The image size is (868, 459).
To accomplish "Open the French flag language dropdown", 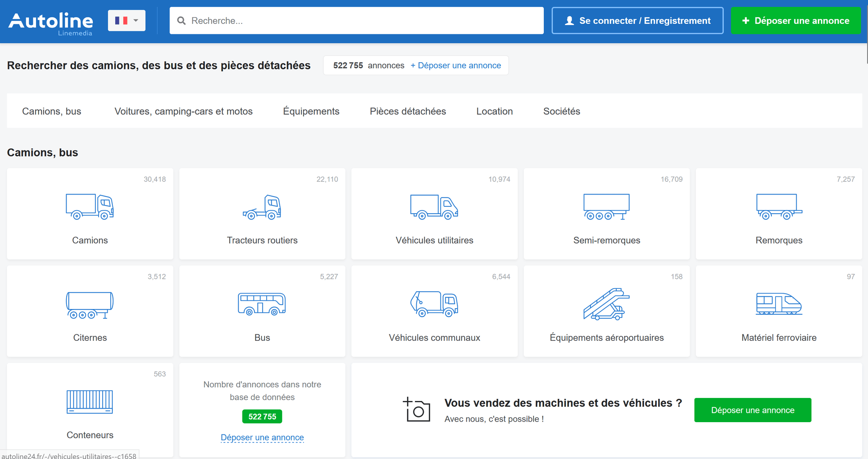I will (x=126, y=20).
